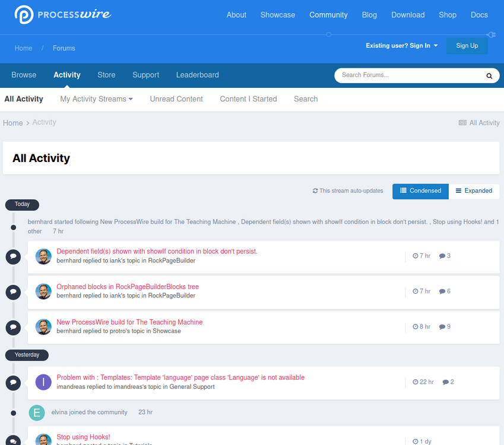This screenshot has width=504, height=445.
Task: Open the topic "Stop using Hooks!"
Action: tap(83, 437)
